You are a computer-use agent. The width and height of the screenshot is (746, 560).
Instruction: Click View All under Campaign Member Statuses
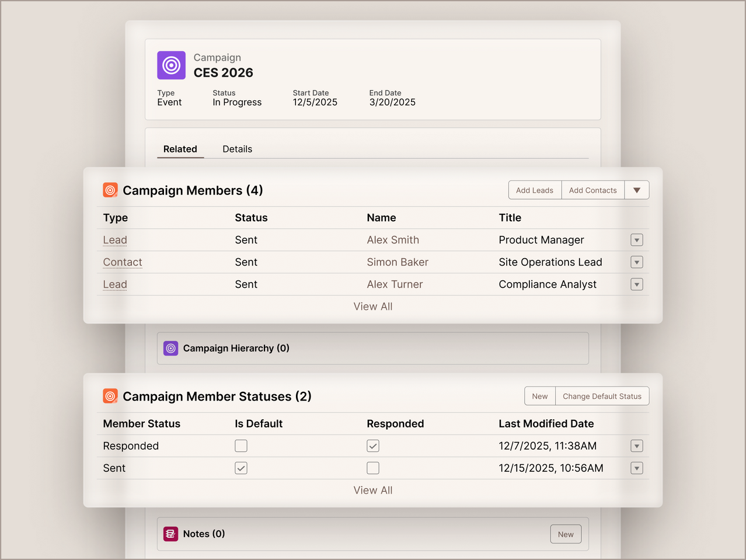pyautogui.click(x=373, y=491)
